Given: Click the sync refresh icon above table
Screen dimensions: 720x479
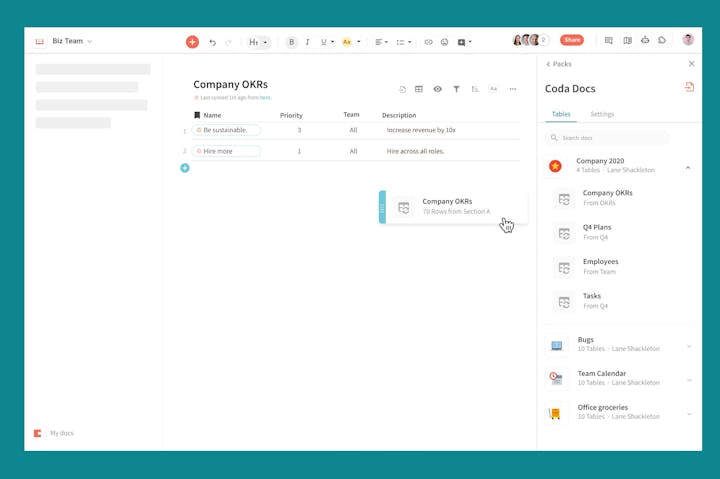Looking at the screenshot, I should [402, 89].
